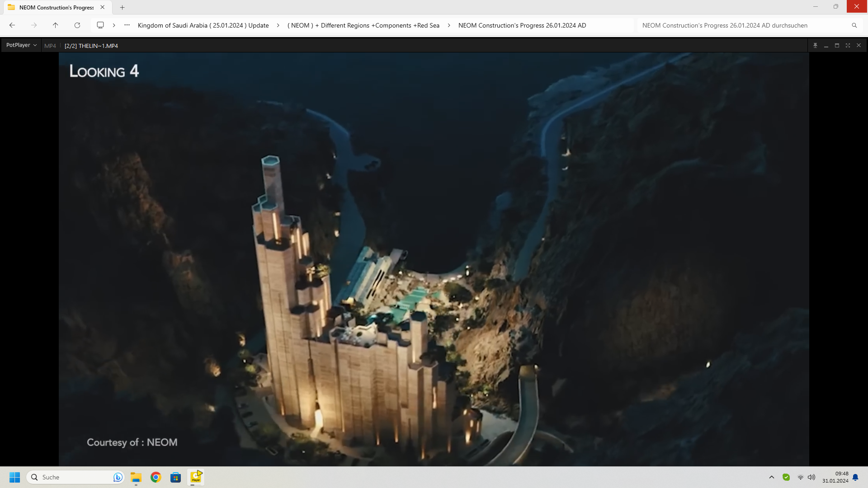Select NEOM Construction's Progress breadcrumb segment
The width and height of the screenshot is (868, 488).
point(522,25)
